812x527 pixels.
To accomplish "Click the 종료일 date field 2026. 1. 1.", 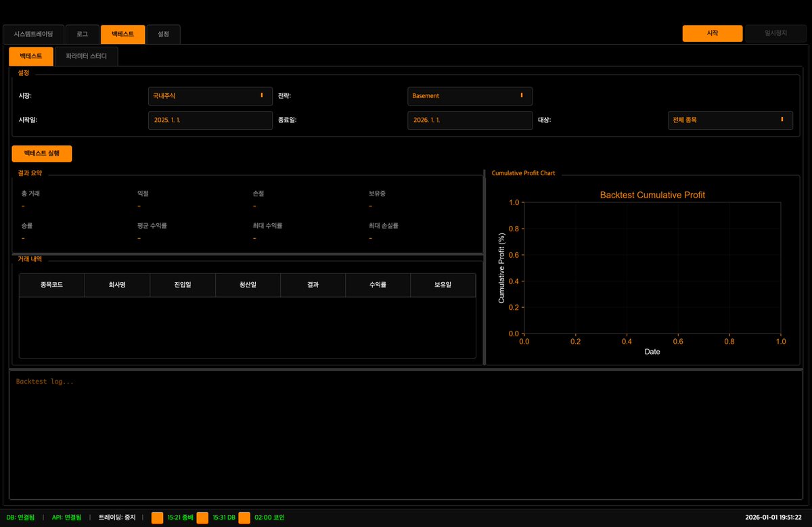I will coord(470,120).
